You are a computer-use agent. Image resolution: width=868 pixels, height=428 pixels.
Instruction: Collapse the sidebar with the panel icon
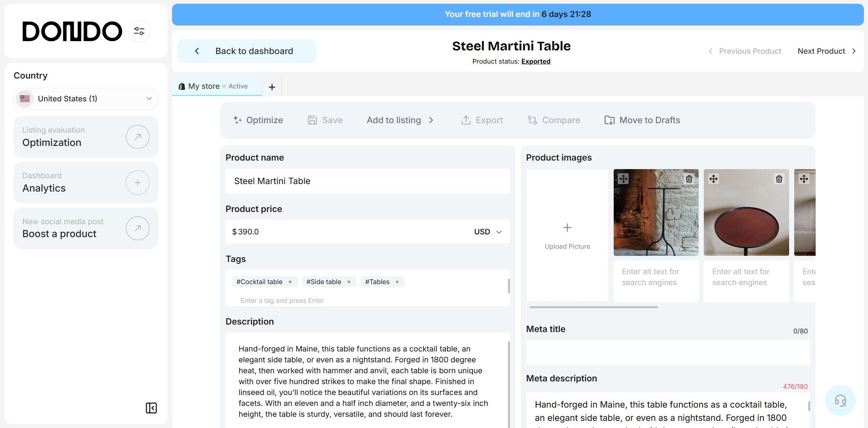[x=151, y=408]
